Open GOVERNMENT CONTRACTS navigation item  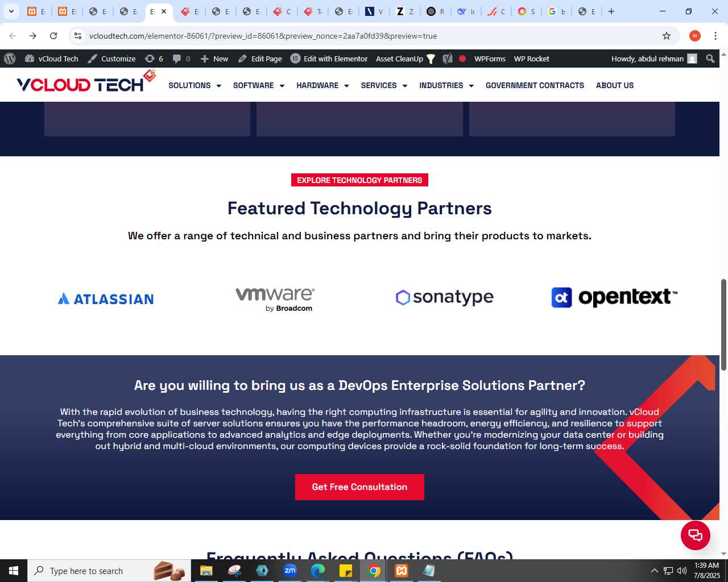(535, 85)
